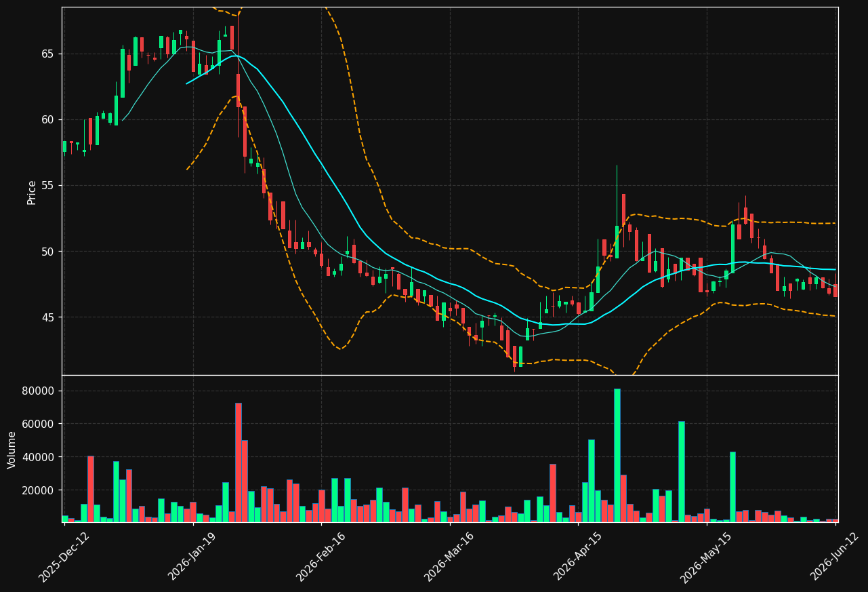
Task: Click the 65 price axis tick label
Action: (x=47, y=54)
